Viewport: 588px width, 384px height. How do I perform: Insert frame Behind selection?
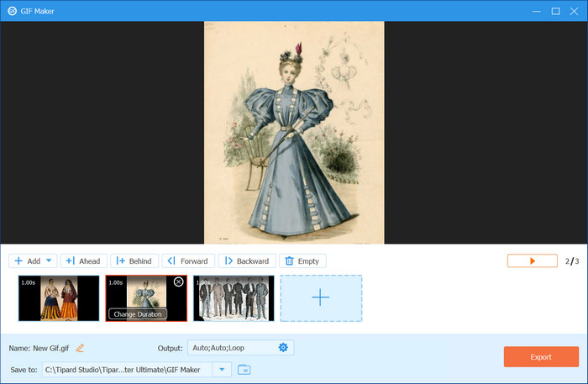134,261
